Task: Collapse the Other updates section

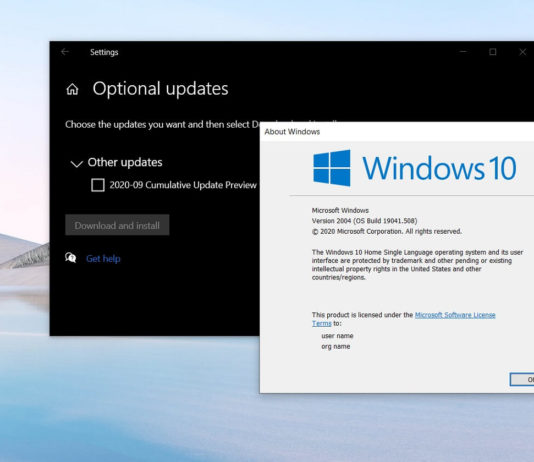Action: (76, 164)
